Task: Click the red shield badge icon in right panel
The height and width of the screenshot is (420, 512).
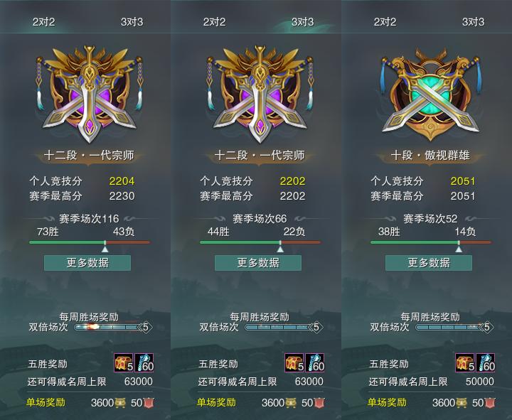Action: coord(490,403)
